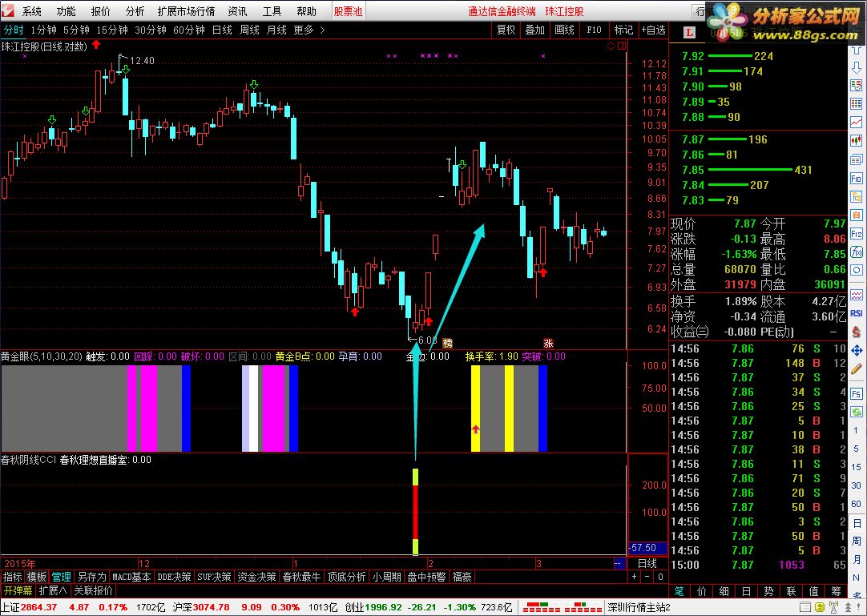
Task: Select the blue four-way move arrows icon
Action: tap(856, 351)
